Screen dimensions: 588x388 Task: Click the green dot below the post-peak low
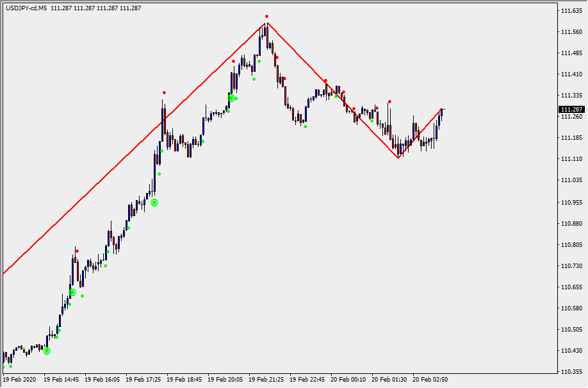click(x=305, y=126)
